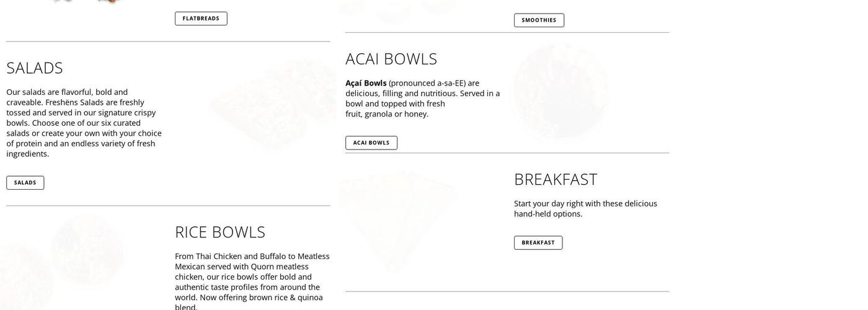Viewport: 868px width, 310px height.
Task: Click the bold "Açaí Bowls" text
Action: coord(366,83)
